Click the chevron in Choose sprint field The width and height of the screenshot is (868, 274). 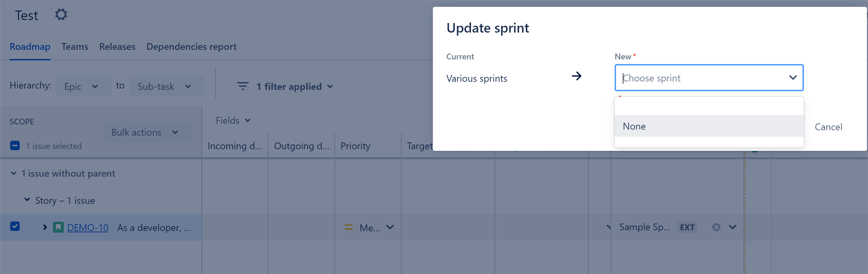coord(793,77)
